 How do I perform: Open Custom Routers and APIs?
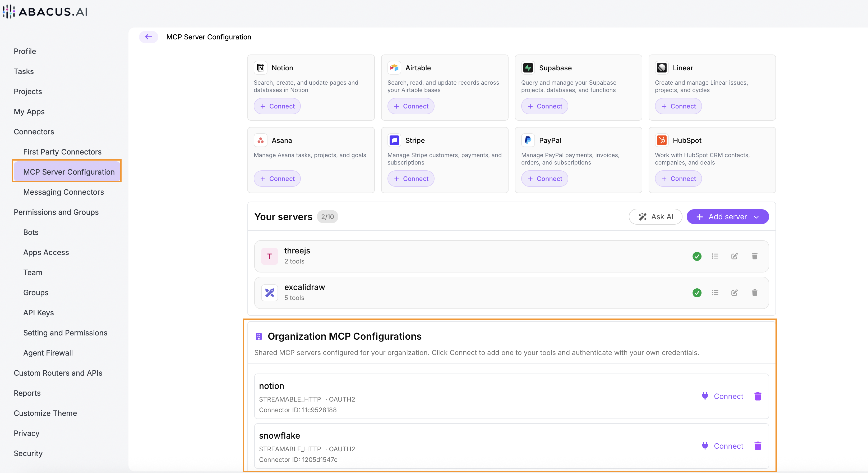[x=58, y=373]
